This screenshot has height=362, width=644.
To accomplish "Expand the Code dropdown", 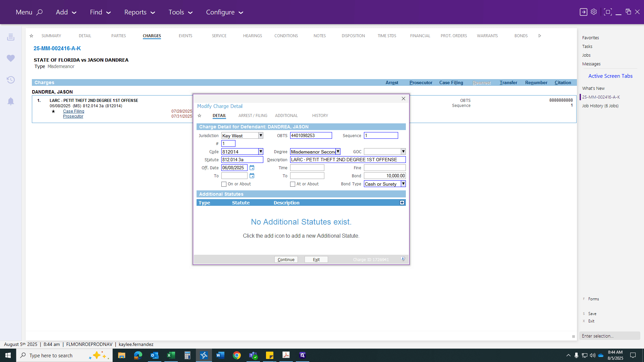I will [261, 152].
